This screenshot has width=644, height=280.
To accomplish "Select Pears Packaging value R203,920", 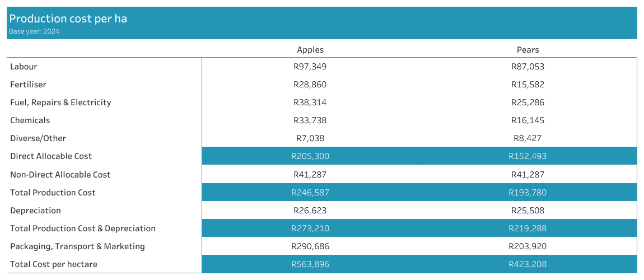I will pos(528,246).
